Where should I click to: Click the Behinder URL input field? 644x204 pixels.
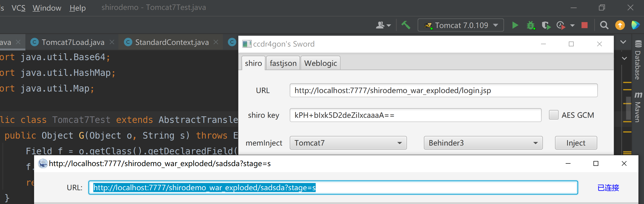pyautogui.click(x=333, y=188)
